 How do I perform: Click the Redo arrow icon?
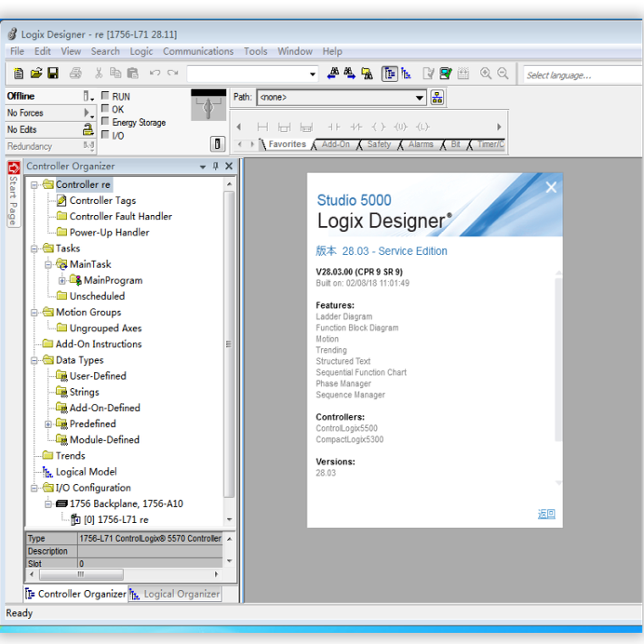tap(172, 74)
